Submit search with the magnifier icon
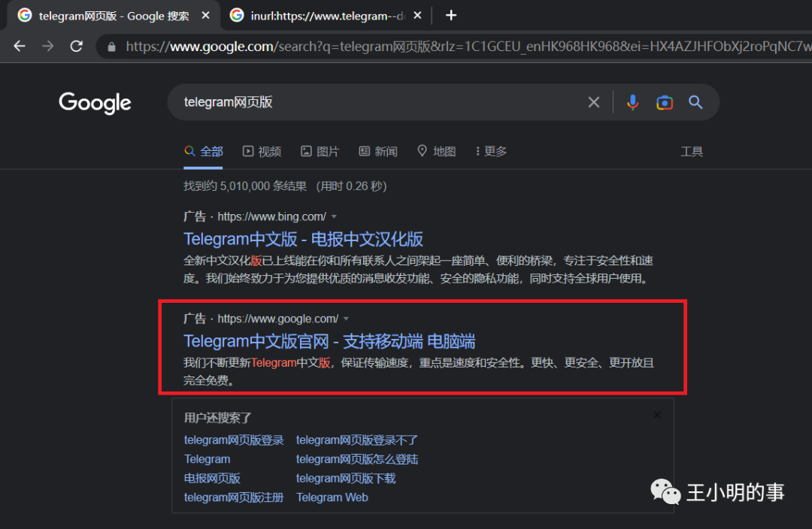812x529 pixels. [695, 102]
